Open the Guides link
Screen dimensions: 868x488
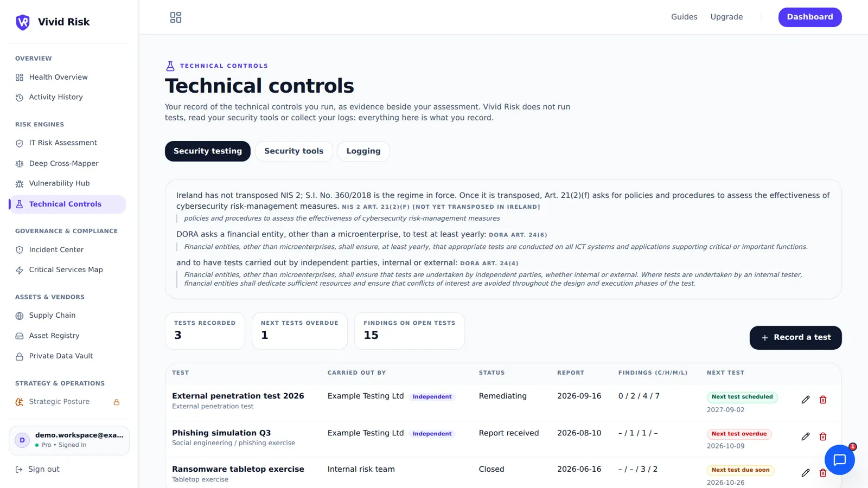coord(684,17)
